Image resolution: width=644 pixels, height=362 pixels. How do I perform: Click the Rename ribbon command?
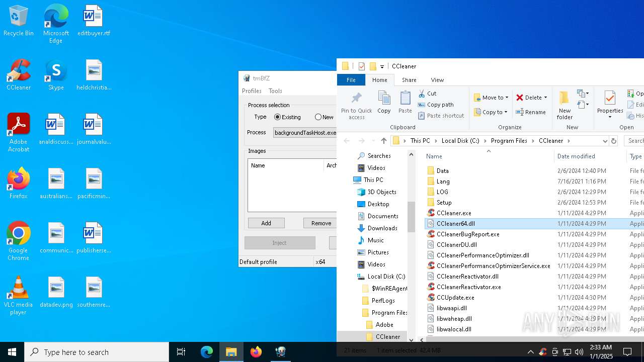point(531,112)
